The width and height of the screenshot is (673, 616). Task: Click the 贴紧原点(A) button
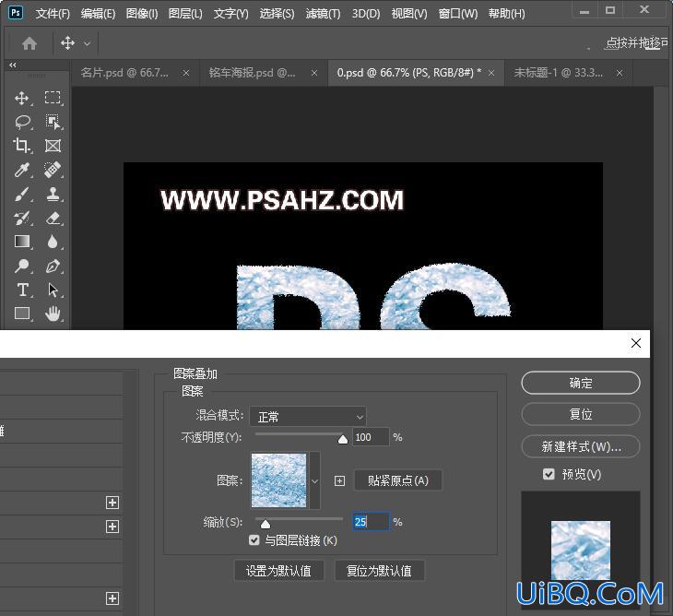398,480
